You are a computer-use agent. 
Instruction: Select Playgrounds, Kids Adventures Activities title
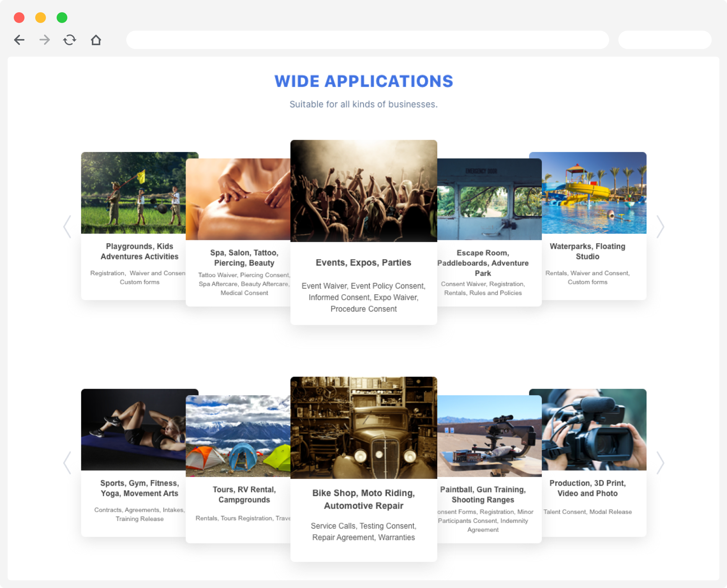[140, 252]
